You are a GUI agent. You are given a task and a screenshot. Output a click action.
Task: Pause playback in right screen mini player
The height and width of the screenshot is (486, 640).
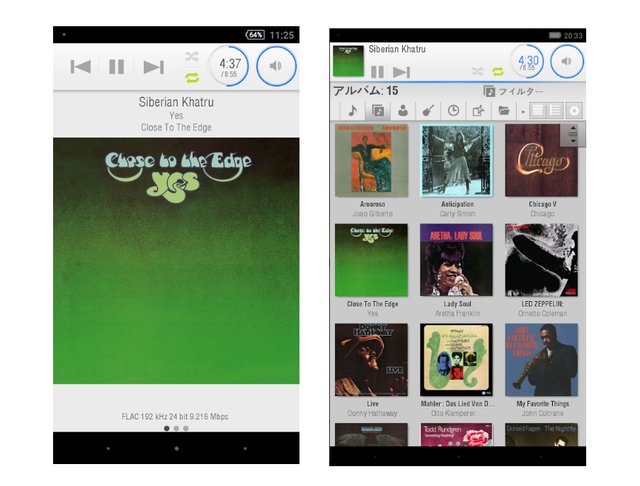point(377,72)
